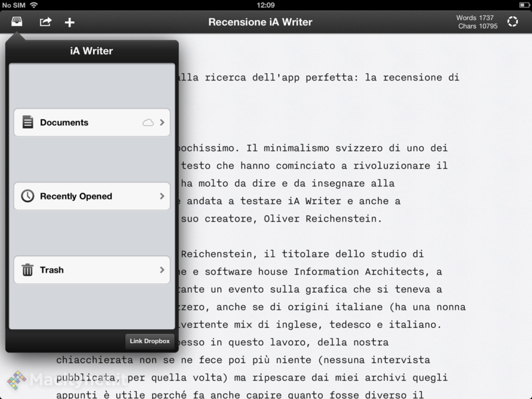Image resolution: width=532 pixels, height=399 pixels.
Task: Click the Link Dropbox button
Action: (x=150, y=341)
